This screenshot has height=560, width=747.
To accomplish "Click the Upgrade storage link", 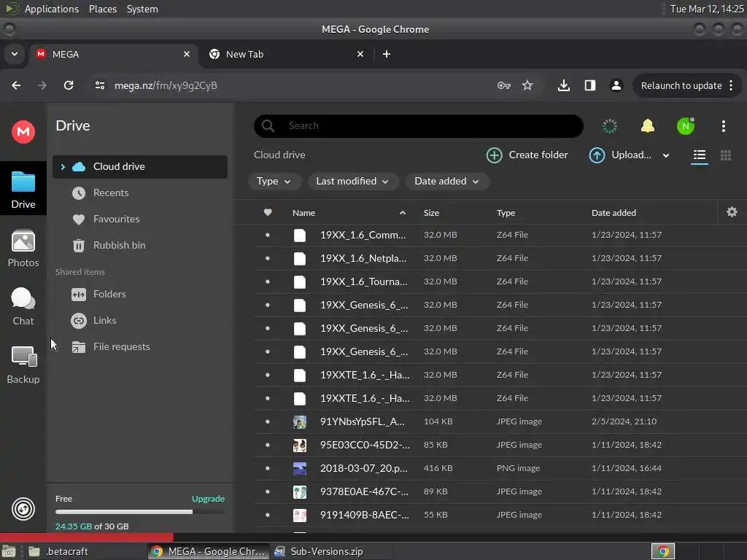I will pyautogui.click(x=208, y=499).
